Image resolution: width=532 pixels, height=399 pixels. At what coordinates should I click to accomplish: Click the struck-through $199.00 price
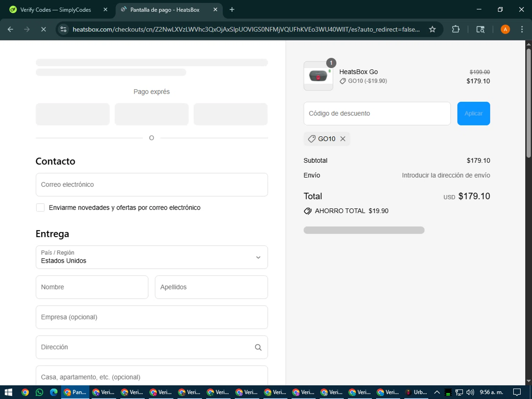(480, 72)
